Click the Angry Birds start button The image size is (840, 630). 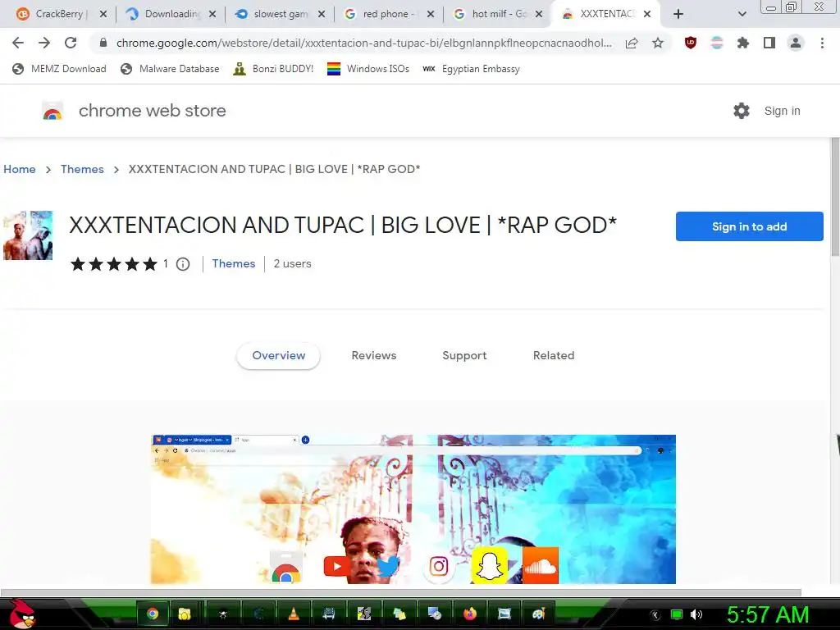coord(22,614)
